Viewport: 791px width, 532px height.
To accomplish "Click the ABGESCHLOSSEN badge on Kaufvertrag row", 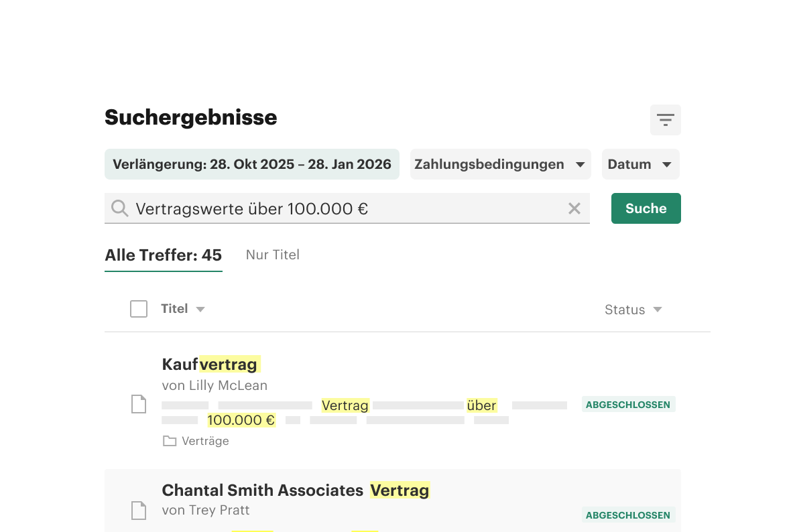I will [x=628, y=405].
